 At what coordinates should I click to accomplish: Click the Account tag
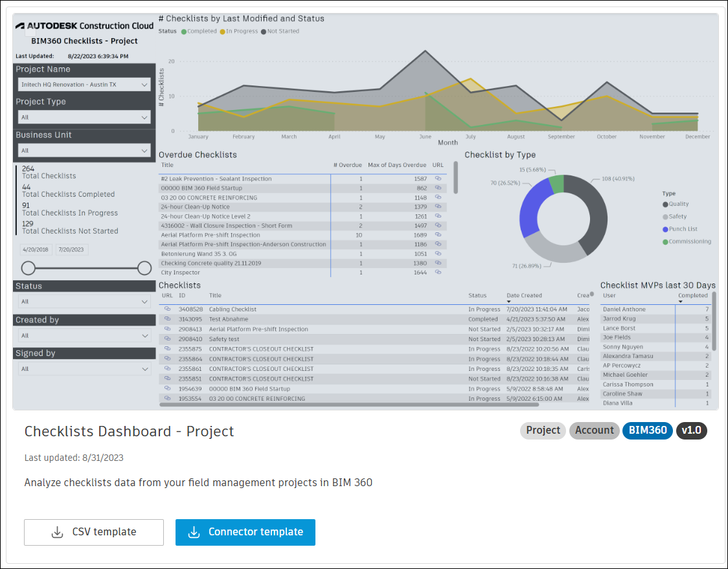pos(595,430)
